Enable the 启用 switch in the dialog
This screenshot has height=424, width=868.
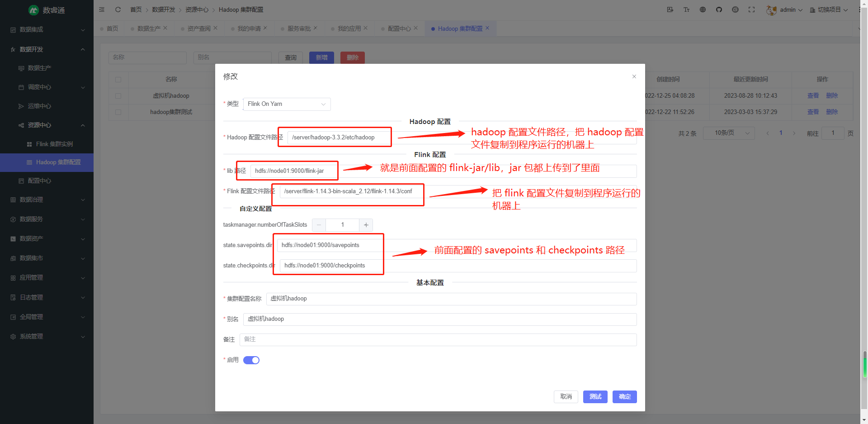[251, 360]
